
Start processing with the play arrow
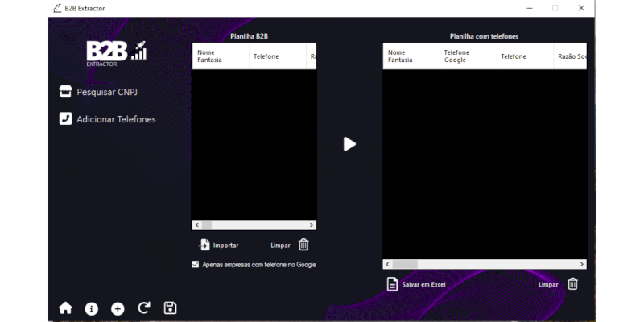click(349, 144)
